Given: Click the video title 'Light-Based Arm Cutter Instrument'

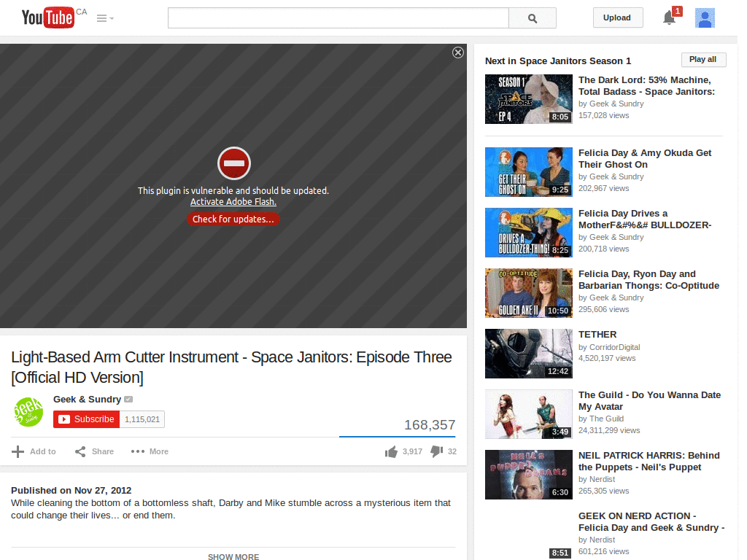Looking at the screenshot, I should point(231,367).
